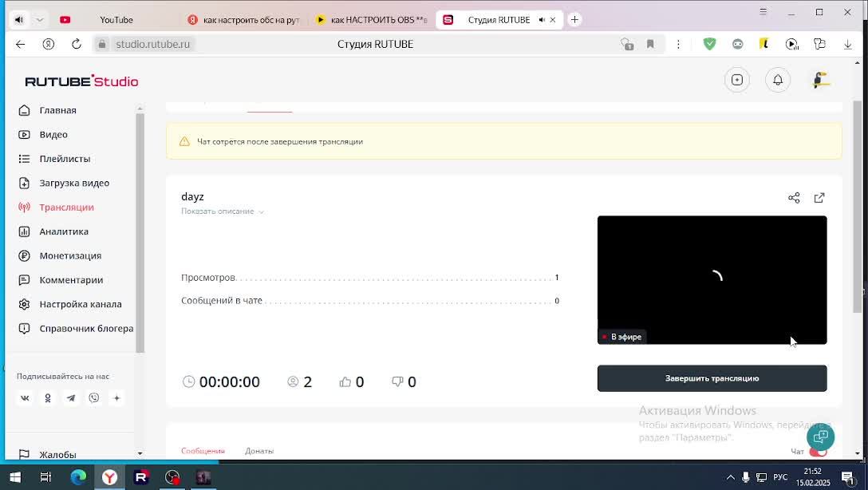Expand Показать описание
The width and height of the screenshot is (868, 490).
coord(223,211)
